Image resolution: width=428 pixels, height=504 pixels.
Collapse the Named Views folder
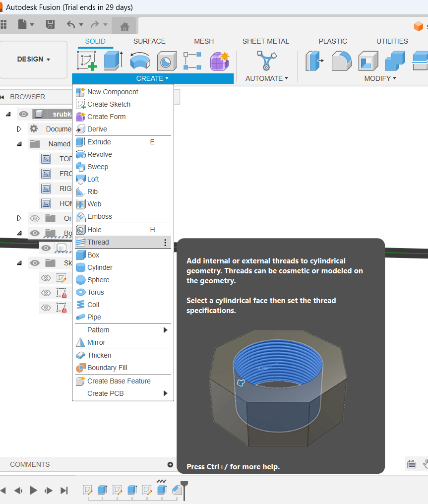19,144
